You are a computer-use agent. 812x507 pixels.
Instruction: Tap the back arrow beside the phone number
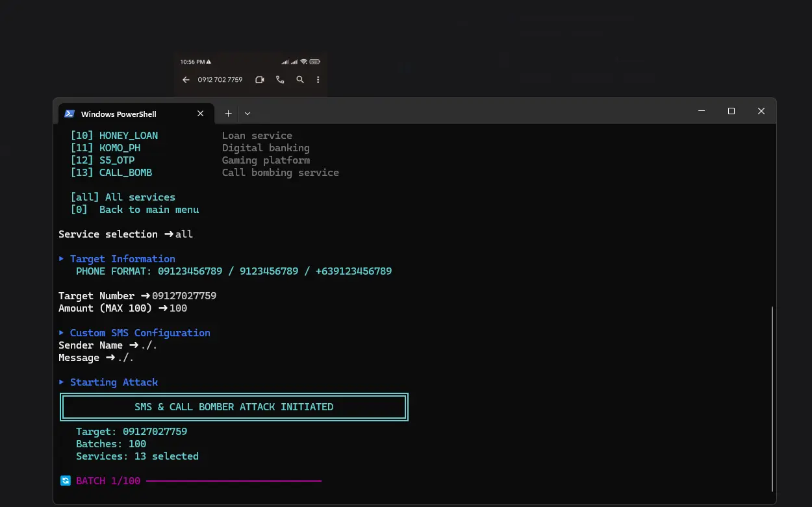coord(186,80)
